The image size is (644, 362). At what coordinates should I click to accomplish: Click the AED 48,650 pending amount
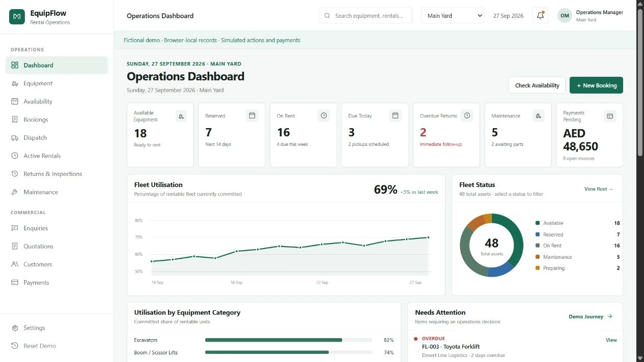pyautogui.click(x=580, y=140)
